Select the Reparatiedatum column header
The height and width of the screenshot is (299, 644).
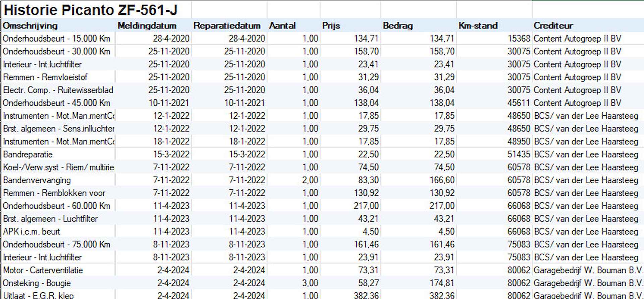click(227, 25)
